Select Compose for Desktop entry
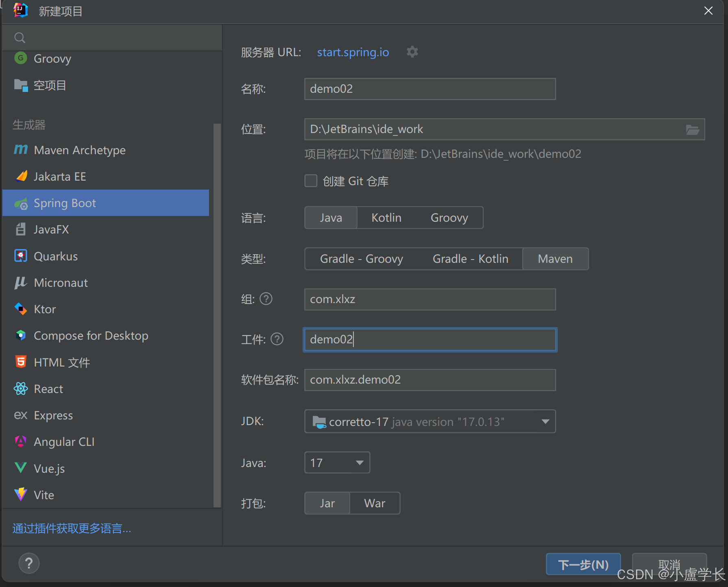This screenshot has height=587, width=728. click(106, 336)
